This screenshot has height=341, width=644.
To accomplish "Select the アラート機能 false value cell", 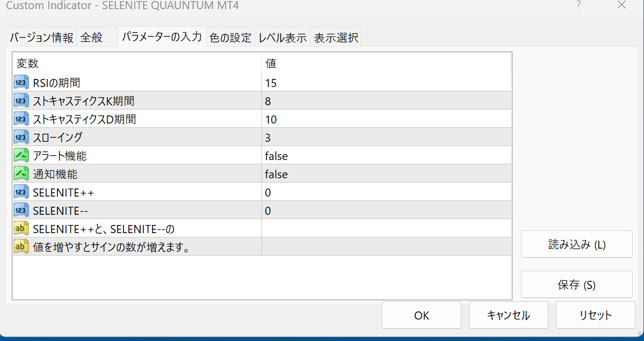I will click(386, 156).
